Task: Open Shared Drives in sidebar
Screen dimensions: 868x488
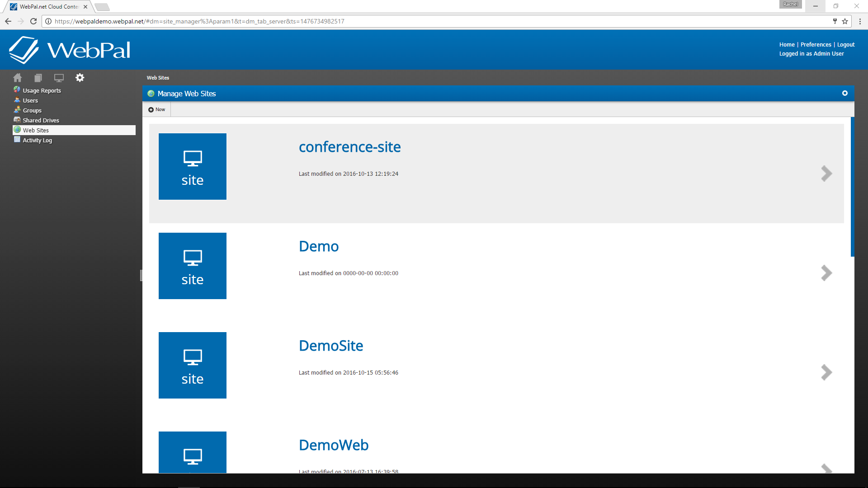Action: click(x=41, y=120)
